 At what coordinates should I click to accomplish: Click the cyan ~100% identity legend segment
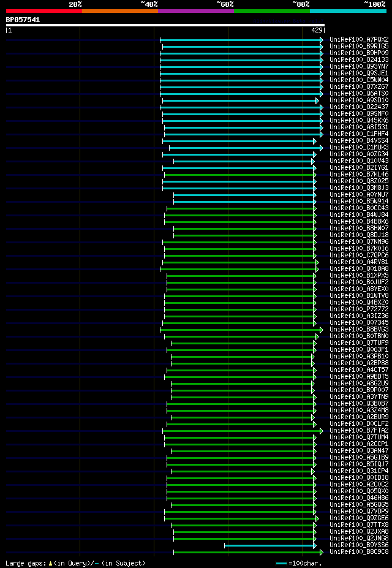click(x=348, y=11)
